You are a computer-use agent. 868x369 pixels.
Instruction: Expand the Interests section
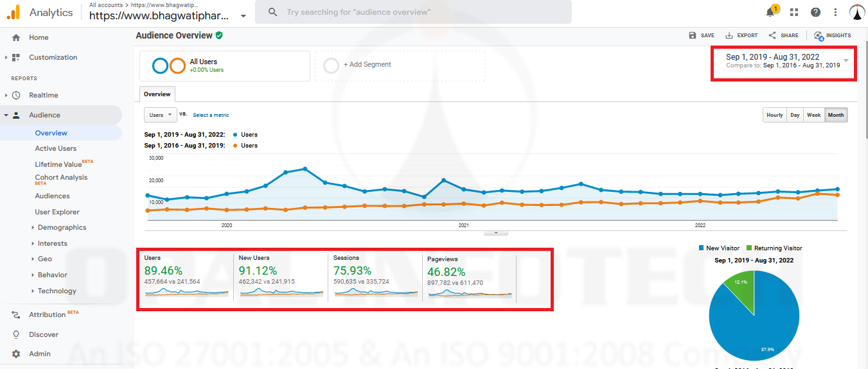coord(33,243)
